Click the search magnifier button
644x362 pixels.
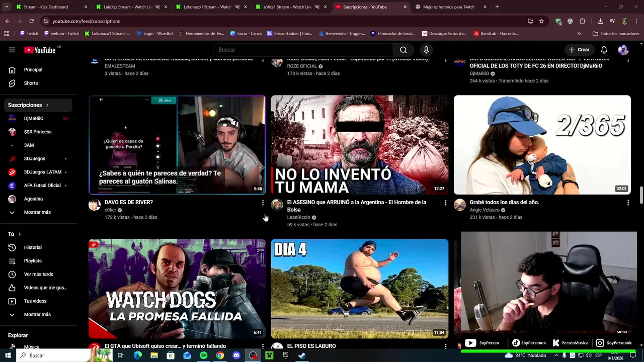point(404,50)
